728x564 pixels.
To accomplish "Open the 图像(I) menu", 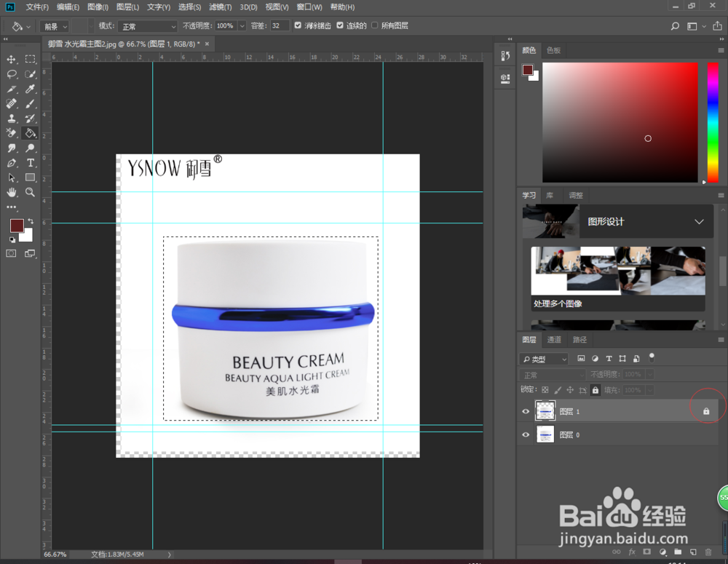I will [98, 7].
